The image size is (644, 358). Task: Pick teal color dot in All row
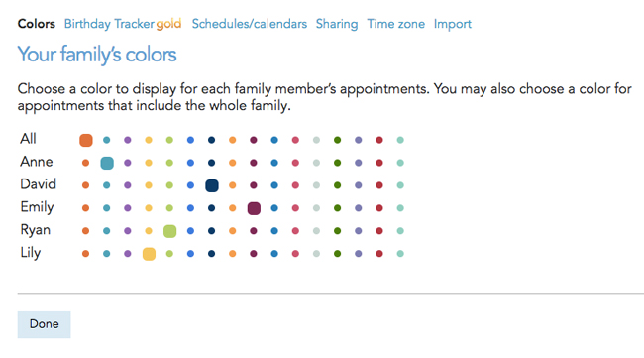pos(106,140)
